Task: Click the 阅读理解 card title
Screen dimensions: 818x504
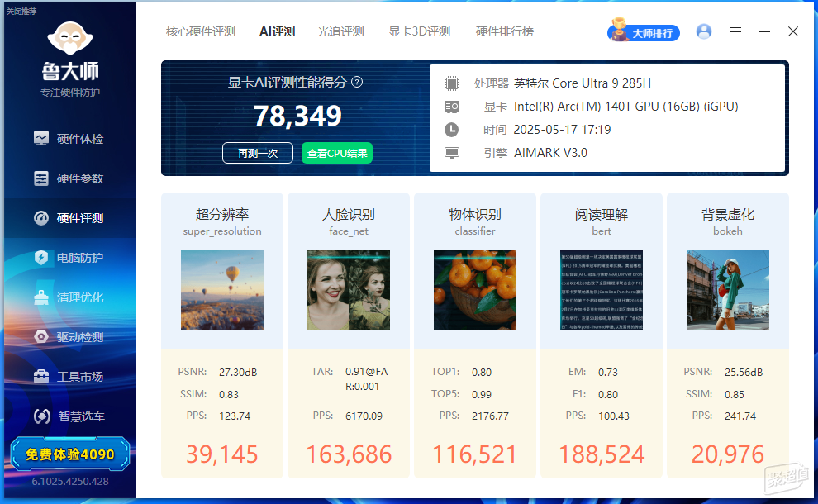Action: point(602,215)
